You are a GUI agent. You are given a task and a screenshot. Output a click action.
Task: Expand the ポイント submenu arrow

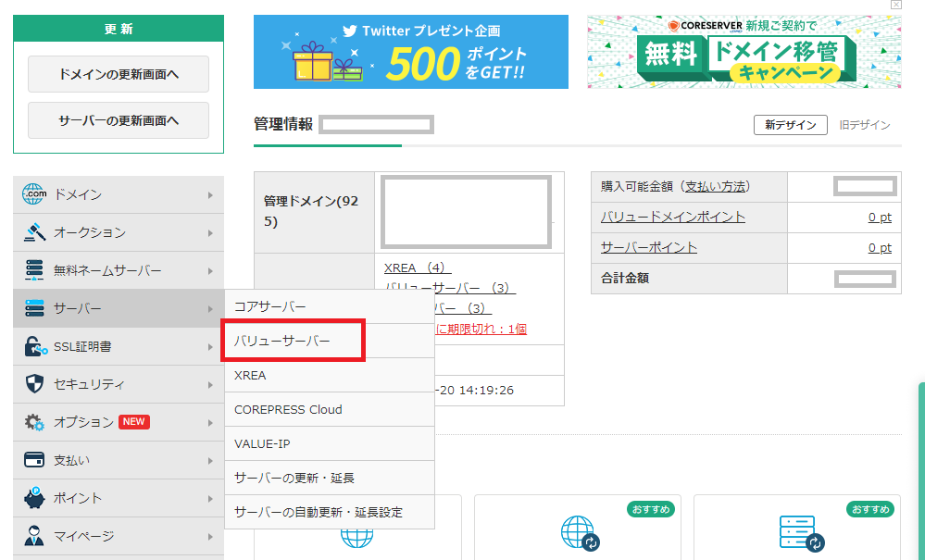point(210,499)
